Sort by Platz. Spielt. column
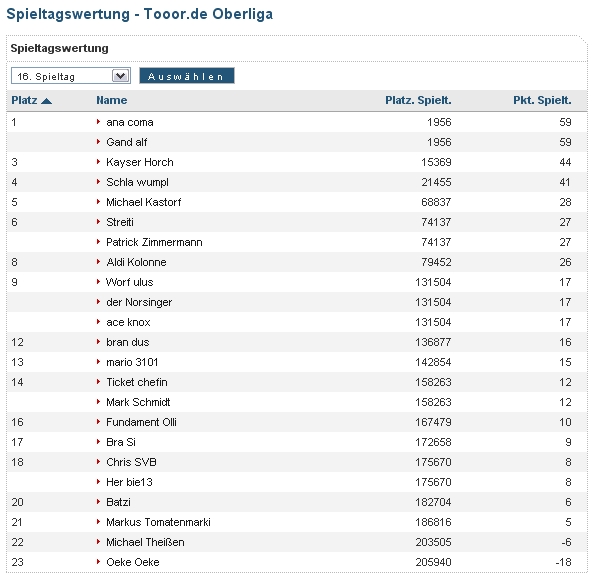The width and height of the screenshot is (593, 579). (x=418, y=100)
